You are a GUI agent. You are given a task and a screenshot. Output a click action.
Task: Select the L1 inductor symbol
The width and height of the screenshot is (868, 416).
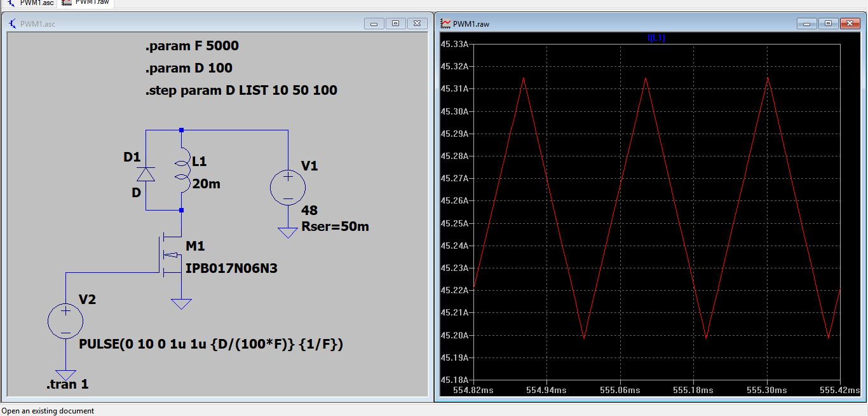coord(182,170)
